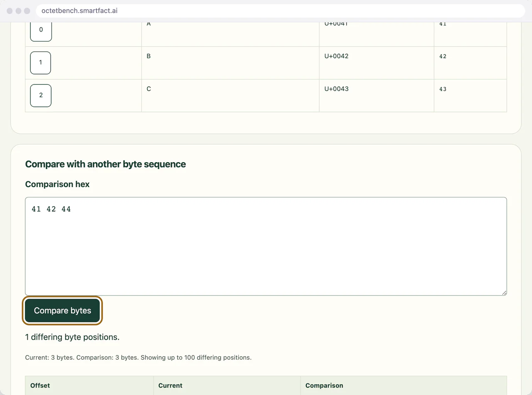Grab the text area resize handle

pyautogui.click(x=504, y=293)
